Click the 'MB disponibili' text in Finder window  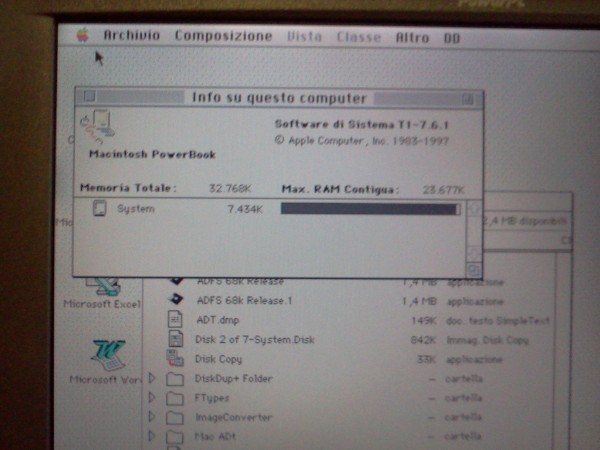526,221
